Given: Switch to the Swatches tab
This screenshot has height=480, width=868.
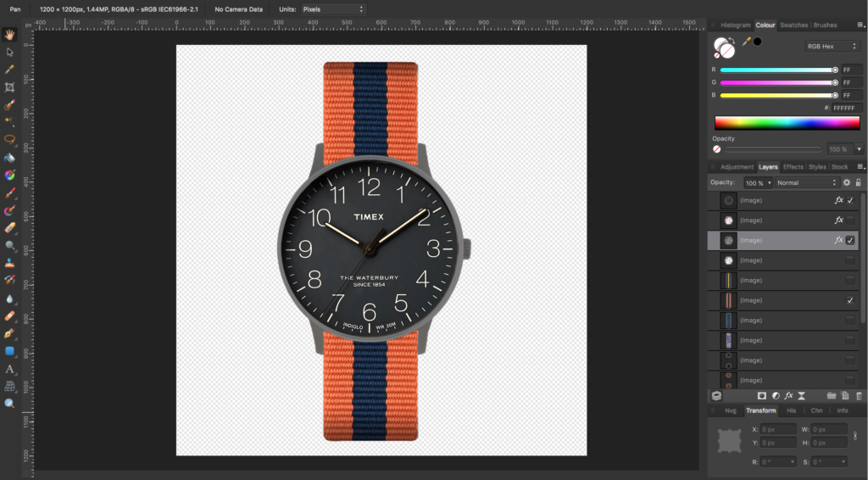Looking at the screenshot, I should [793, 25].
